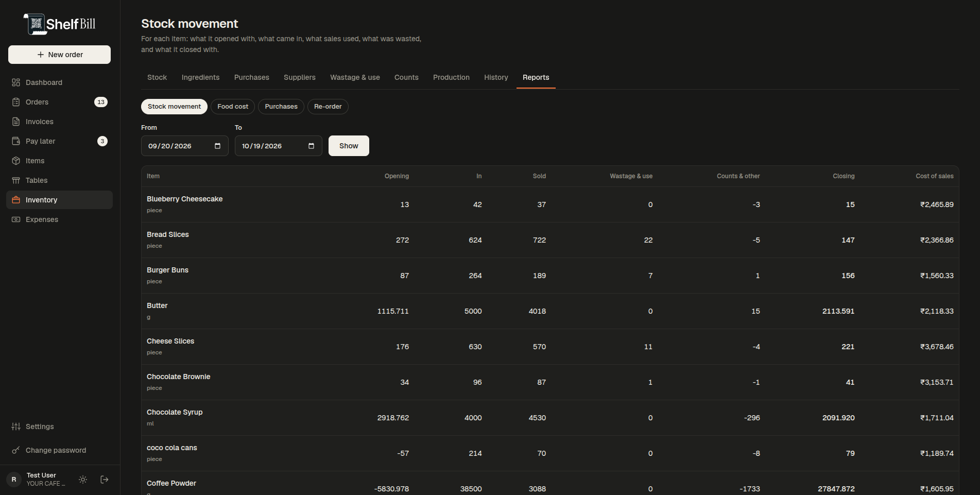Open Dashboard from the sidebar
980x495 pixels.
click(x=59, y=82)
